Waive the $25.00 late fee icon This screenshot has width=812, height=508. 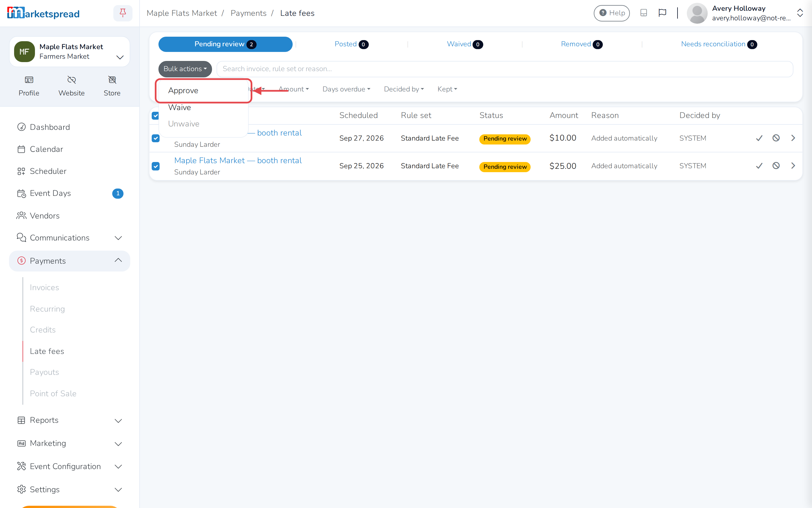tap(776, 166)
